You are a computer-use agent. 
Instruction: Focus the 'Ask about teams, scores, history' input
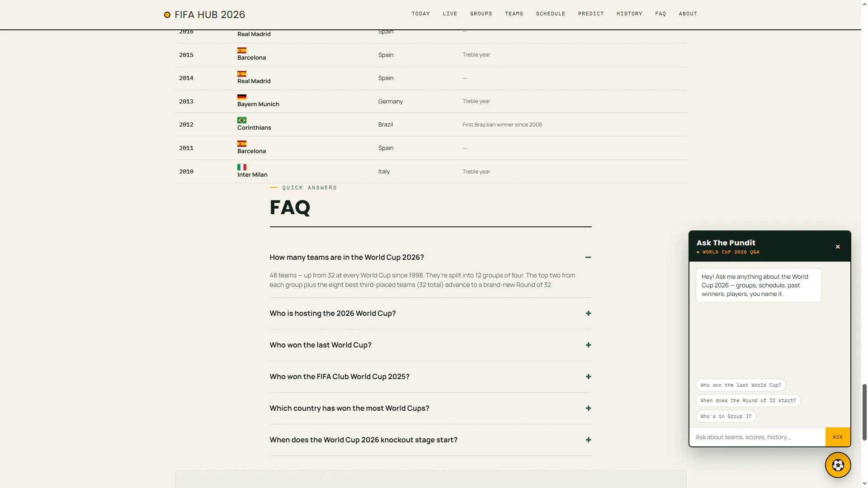tap(757, 437)
